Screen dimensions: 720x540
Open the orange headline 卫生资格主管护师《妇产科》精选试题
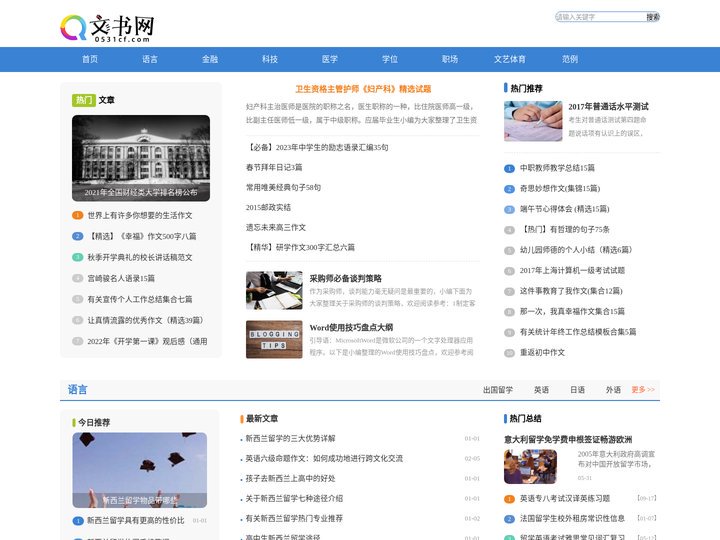(x=363, y=89)
